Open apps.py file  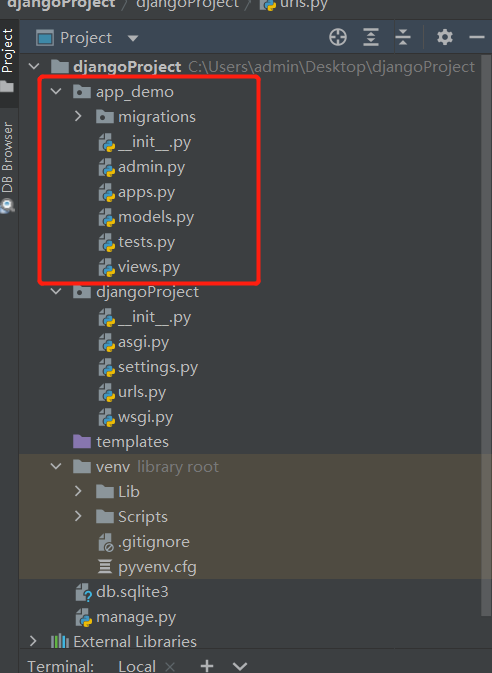point(146,192)
